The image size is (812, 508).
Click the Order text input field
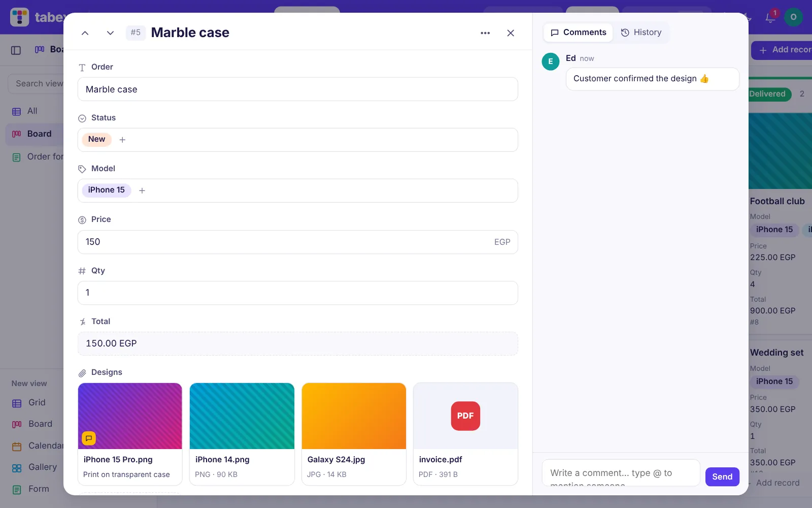(298, 89)
